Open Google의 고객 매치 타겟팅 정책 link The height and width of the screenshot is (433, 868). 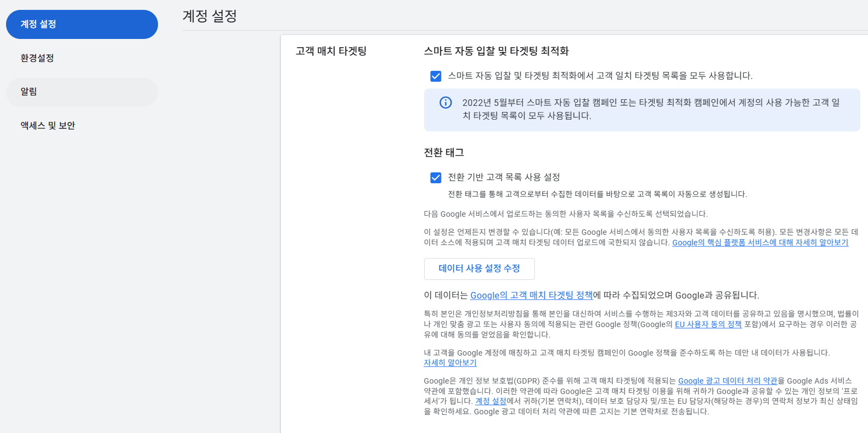[x=531, y=295]
